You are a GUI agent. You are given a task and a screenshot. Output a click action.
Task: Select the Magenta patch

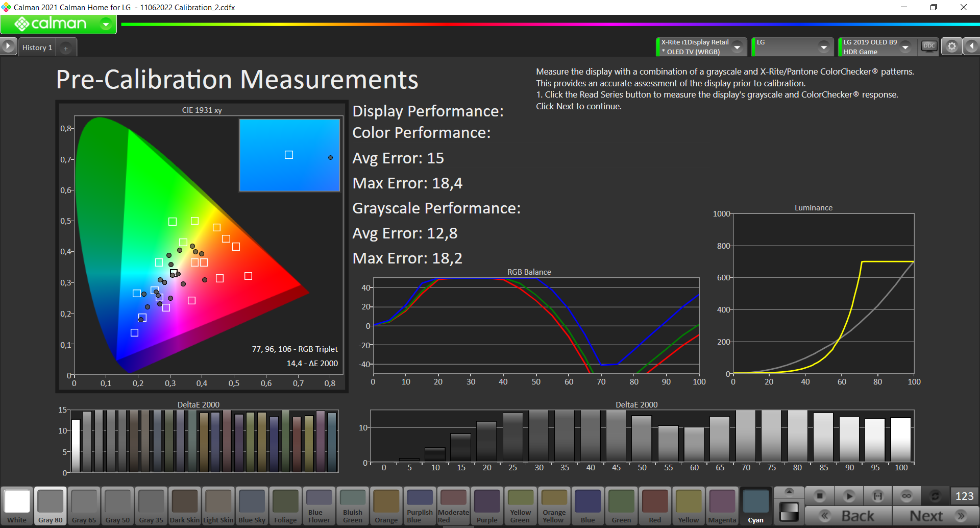pos(722,506)
